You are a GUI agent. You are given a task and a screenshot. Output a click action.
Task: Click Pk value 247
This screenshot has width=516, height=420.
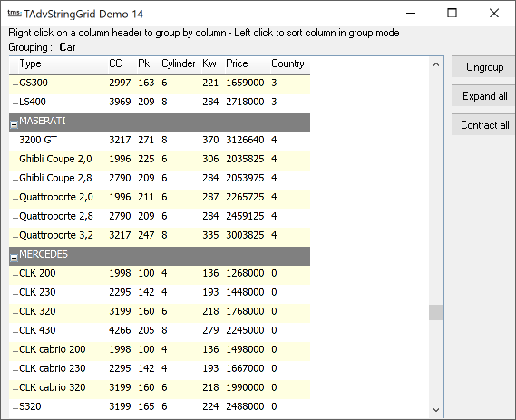(146, 236)
